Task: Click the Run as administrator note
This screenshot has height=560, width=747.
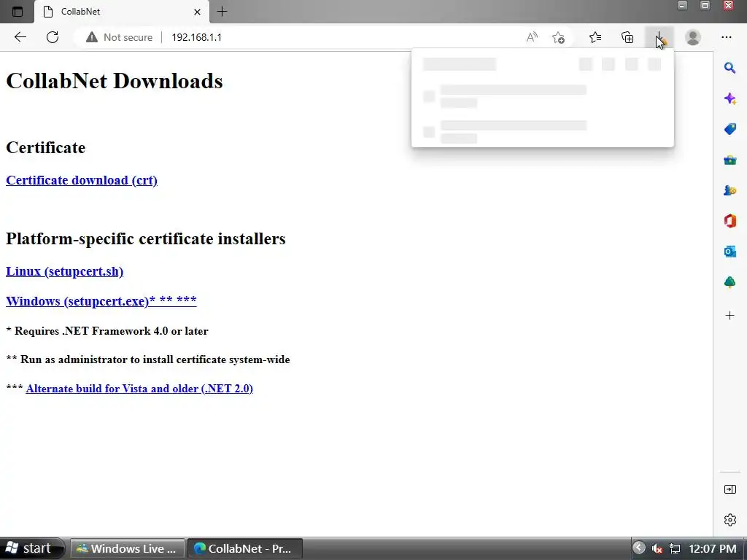Action: pyautogui.click(x=147, y=359)
